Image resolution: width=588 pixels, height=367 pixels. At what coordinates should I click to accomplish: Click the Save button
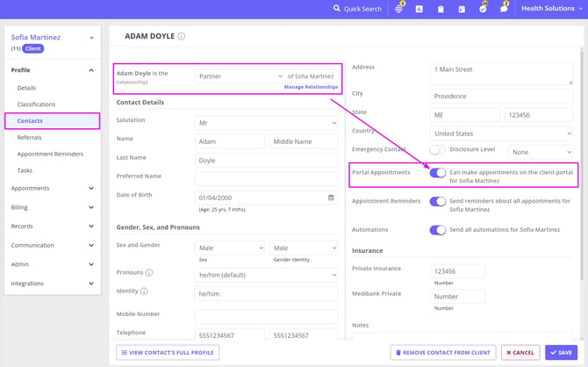[x=560, y=352]
